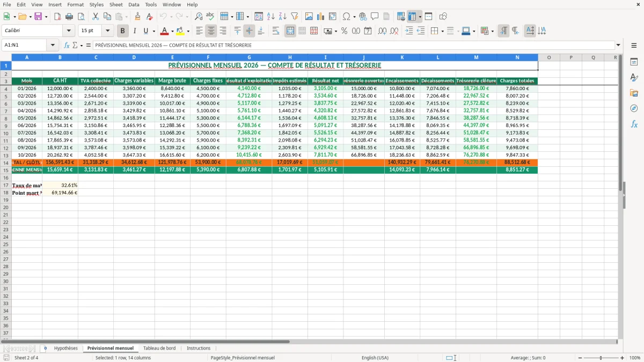Open the Function Wizard beside the Name Box
The image size is (644, 362).
click(67, 45)
